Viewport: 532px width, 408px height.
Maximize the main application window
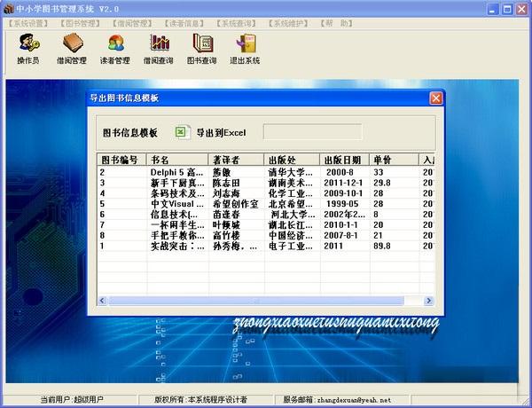point(507,9)
